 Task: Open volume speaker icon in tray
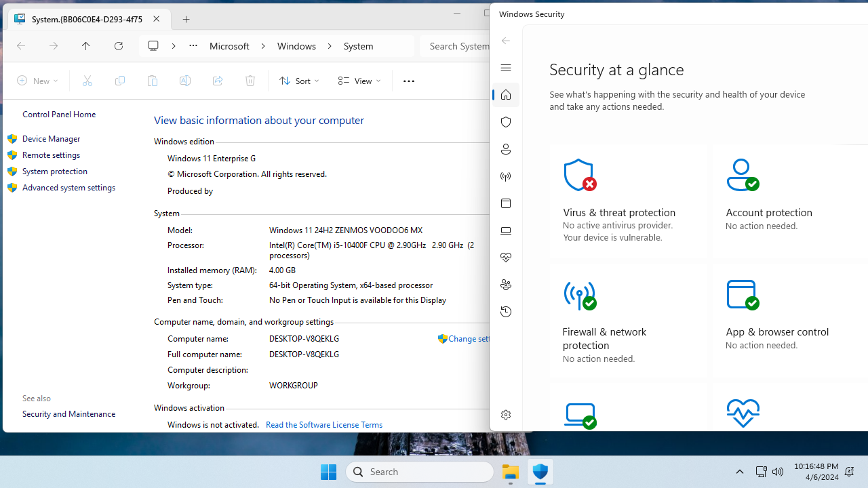pyautogui.click(x=778, y=472)
